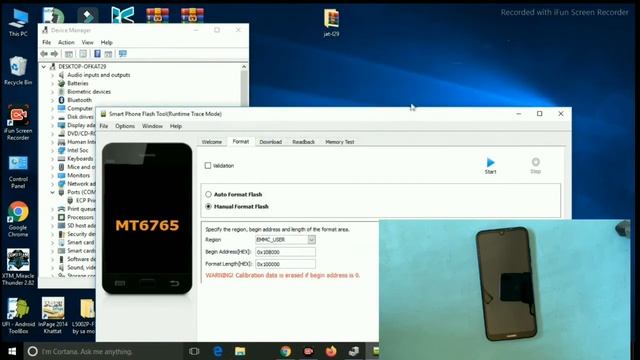Switch to the Memory Test tab
This screenshot has height=360, width=640.
pos(340,142)
